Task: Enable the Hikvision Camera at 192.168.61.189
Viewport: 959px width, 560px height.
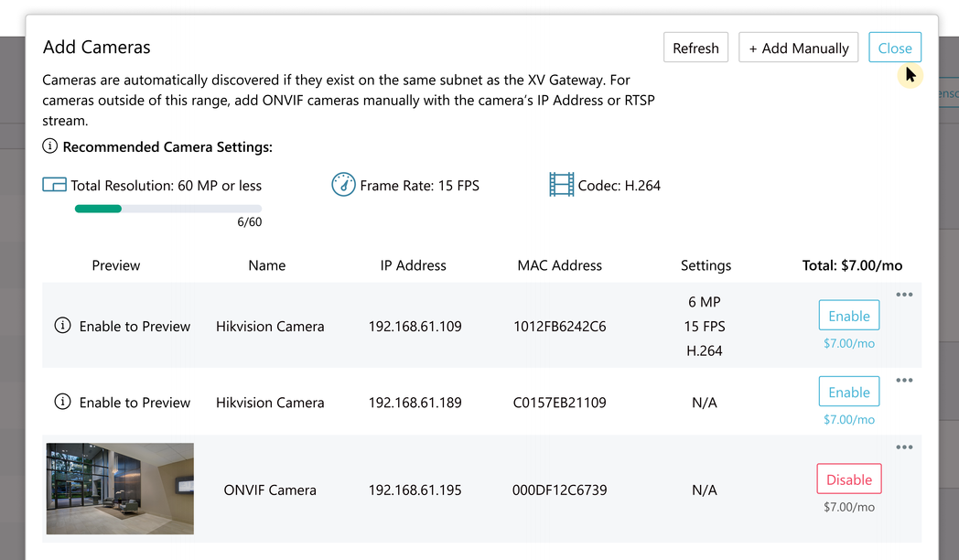Action: tap(849, 392)
